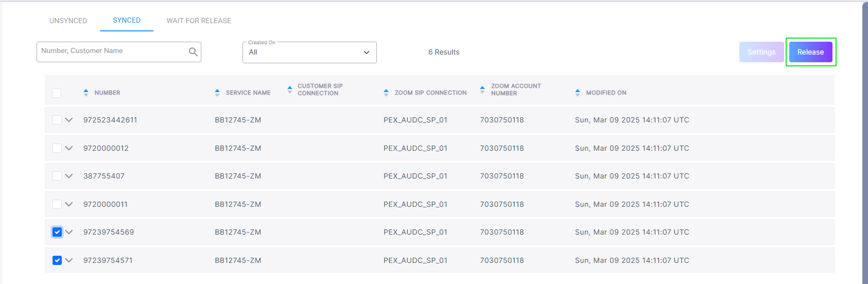This screenshot has width=868, height=284.
Task: Uncheck the box for number 97239754571
Action: tap(57, 260)
